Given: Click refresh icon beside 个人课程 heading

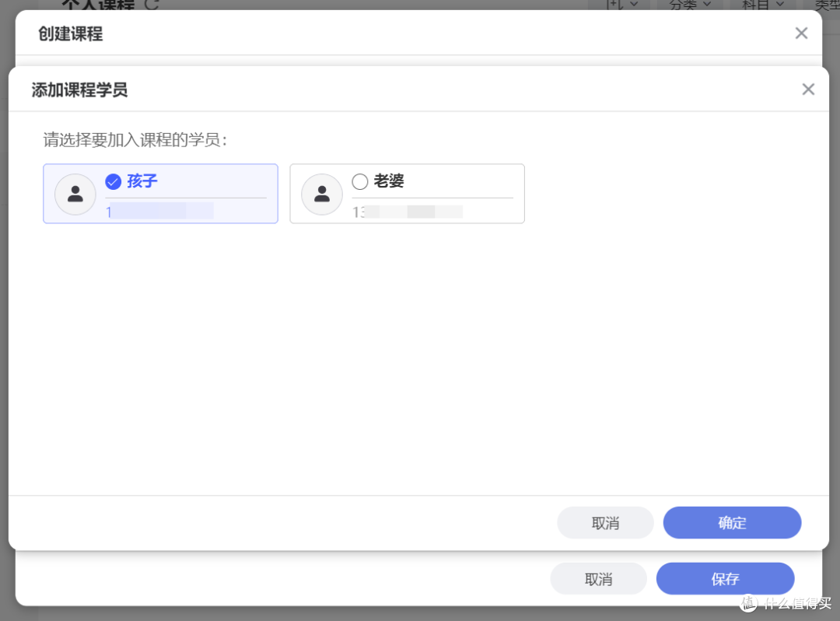Looking at the screenshot, I should 152,5.
